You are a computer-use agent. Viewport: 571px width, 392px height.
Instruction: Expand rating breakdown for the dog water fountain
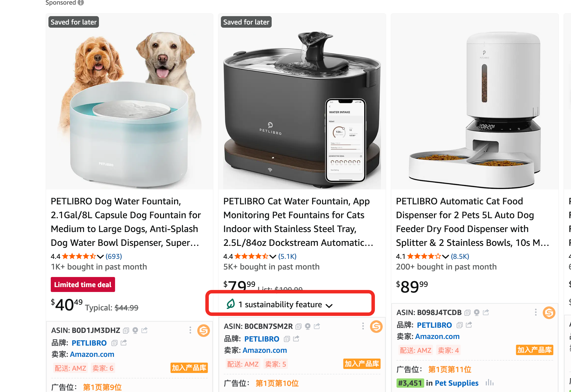coord(100,256)
